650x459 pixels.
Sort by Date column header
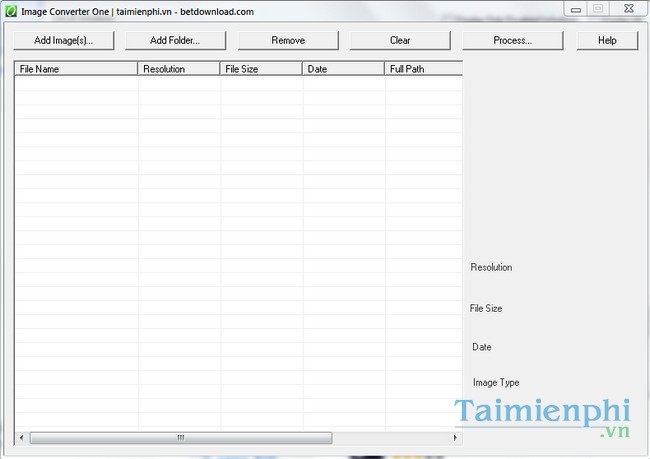(344, 69)
